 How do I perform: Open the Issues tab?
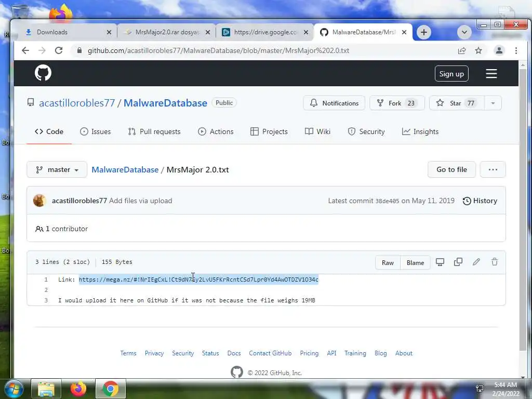click(x=96, y=131)
